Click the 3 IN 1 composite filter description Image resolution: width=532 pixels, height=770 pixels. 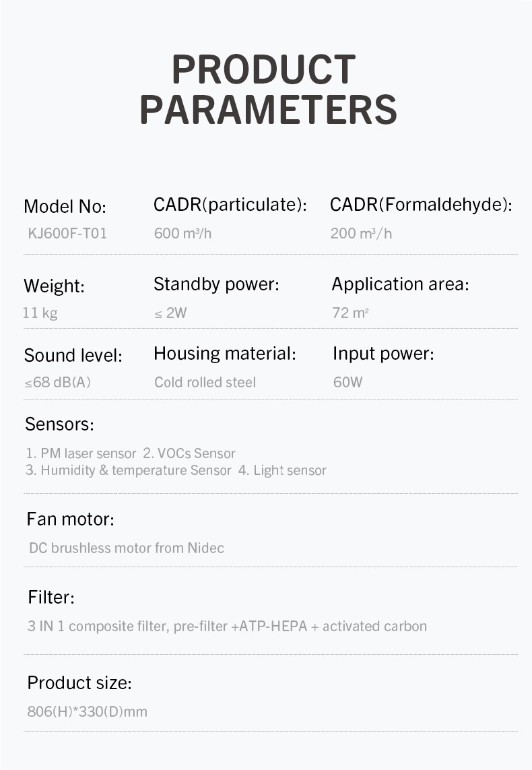(227, 626)
